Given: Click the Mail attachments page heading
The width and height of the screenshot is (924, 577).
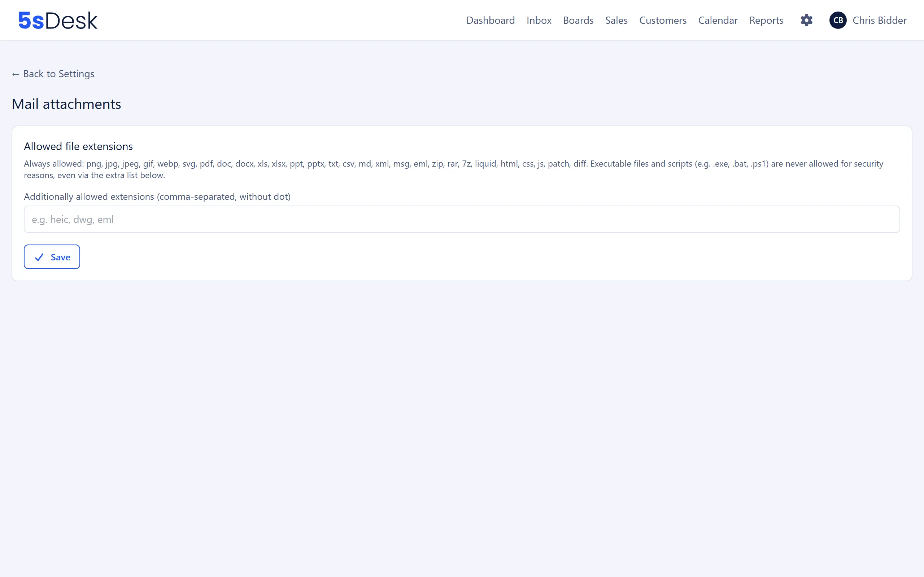Looking at the screenshot, I should pyautogui.click(x=66, y=104).
